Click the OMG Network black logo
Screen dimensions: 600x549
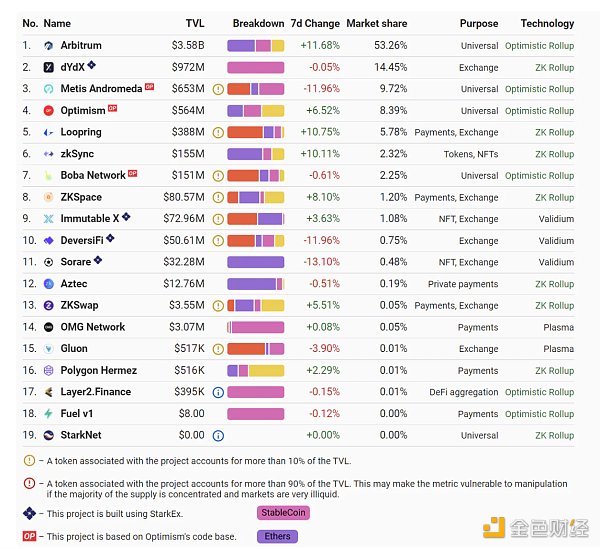(49, 327)
